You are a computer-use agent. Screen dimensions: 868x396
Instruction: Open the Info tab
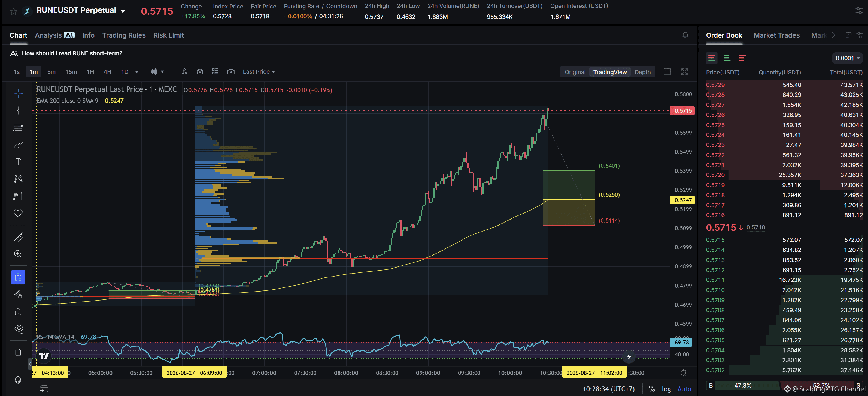(x=88, y=35)
